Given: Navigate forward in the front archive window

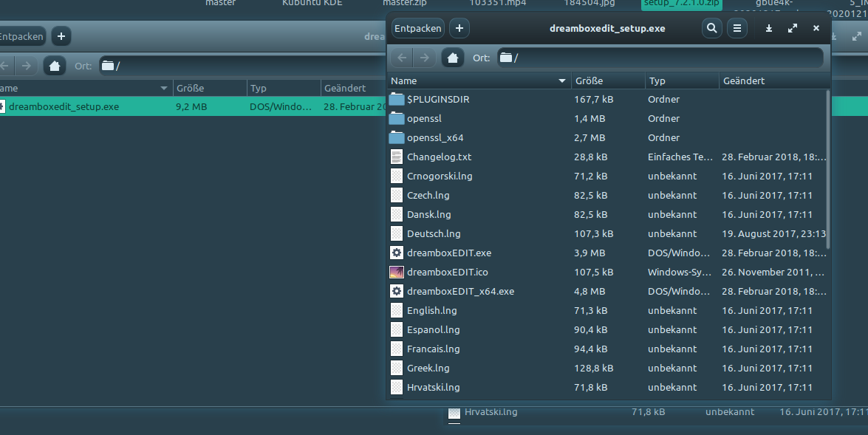Looking at the screenshot, I should tap(425, 58).
